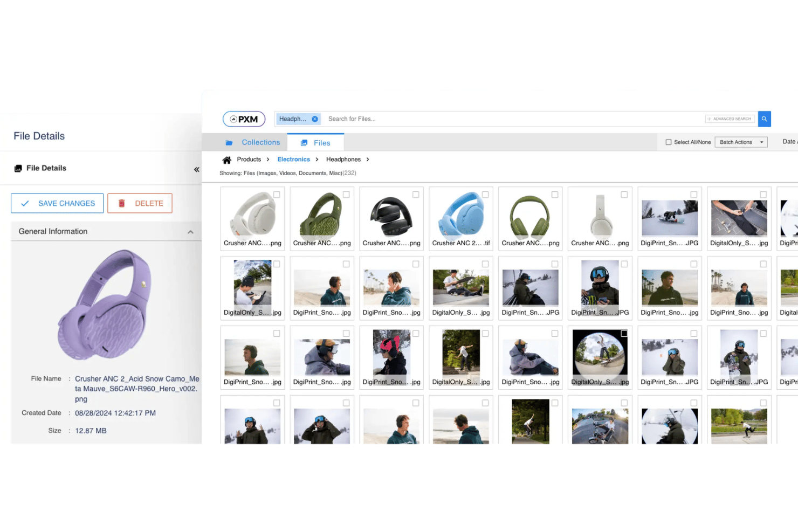Image resolution: width=798 pixels, height=532 pixels.
Task: Toggle the Select All/None checkbox
Action: pos(669,142)
